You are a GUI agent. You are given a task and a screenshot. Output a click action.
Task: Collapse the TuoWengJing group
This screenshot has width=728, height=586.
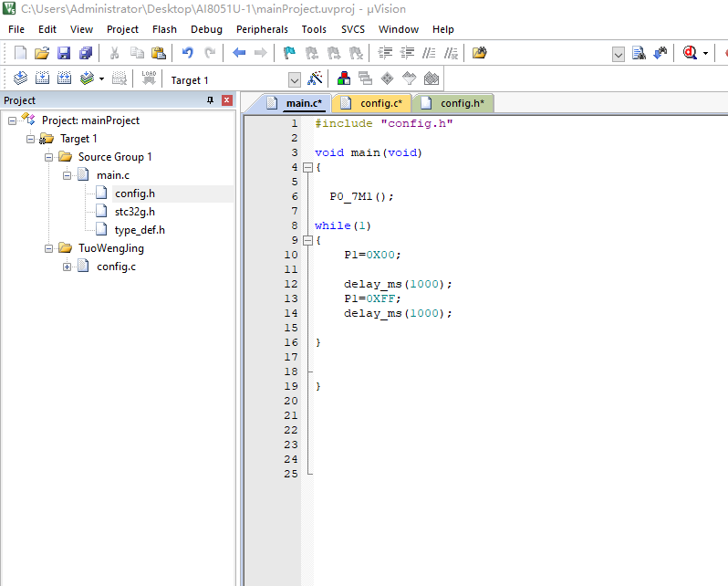[x=48, y=248]
